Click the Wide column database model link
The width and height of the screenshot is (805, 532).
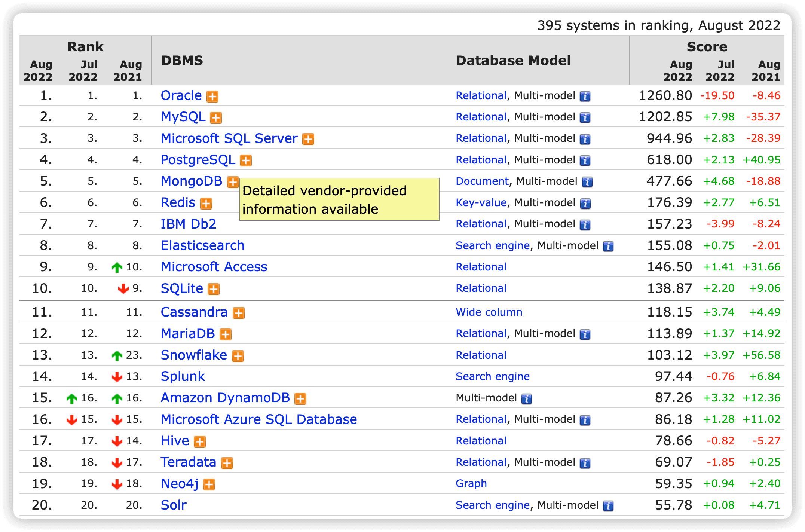point(489,312)
